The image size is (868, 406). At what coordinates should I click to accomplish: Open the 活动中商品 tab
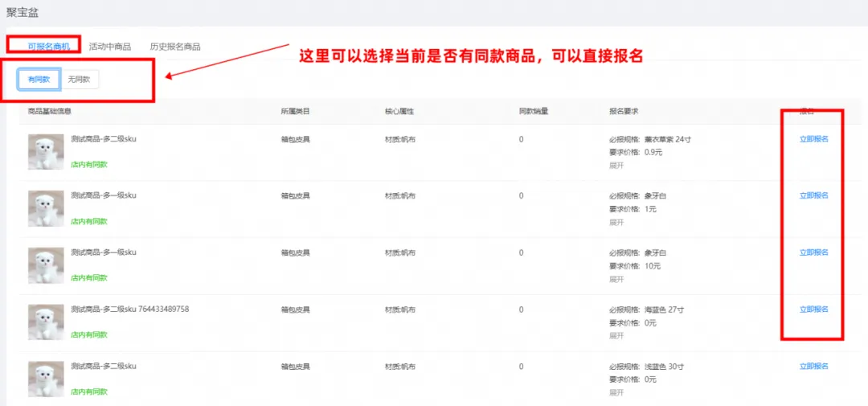[x=110, y=47]
